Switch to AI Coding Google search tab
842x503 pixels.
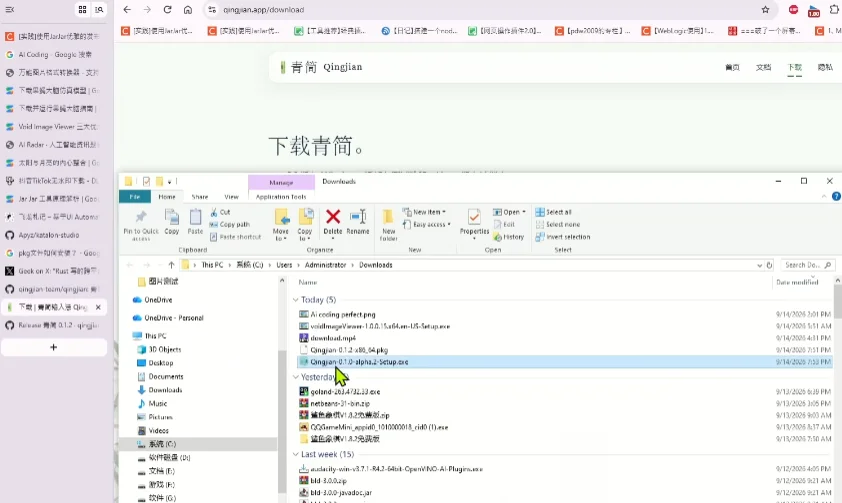pyautogui.click(x=54, y=54)
